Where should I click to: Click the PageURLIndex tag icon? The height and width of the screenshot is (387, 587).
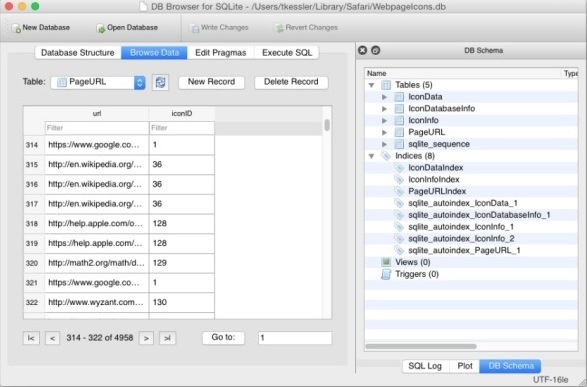[399, 191]
